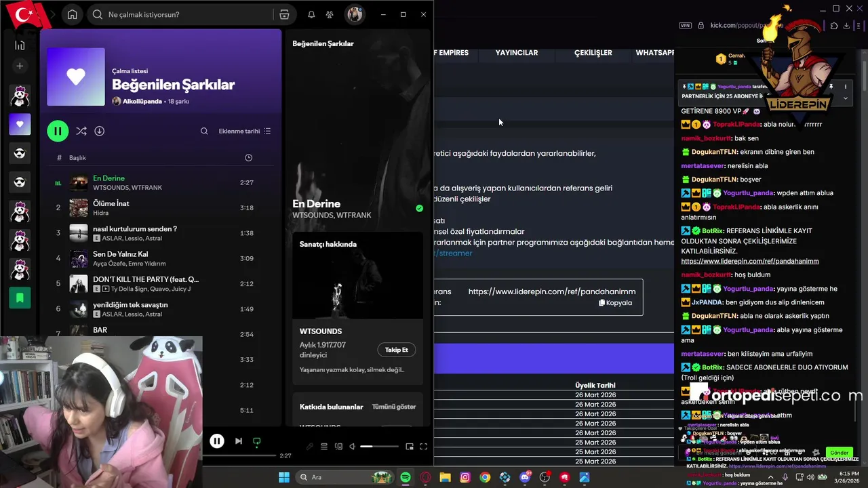Collapse pinned chat message chevron
Image resolution: width=868 pixels, height=488 pixels.
pyautogui.click(x=845, y=98)
